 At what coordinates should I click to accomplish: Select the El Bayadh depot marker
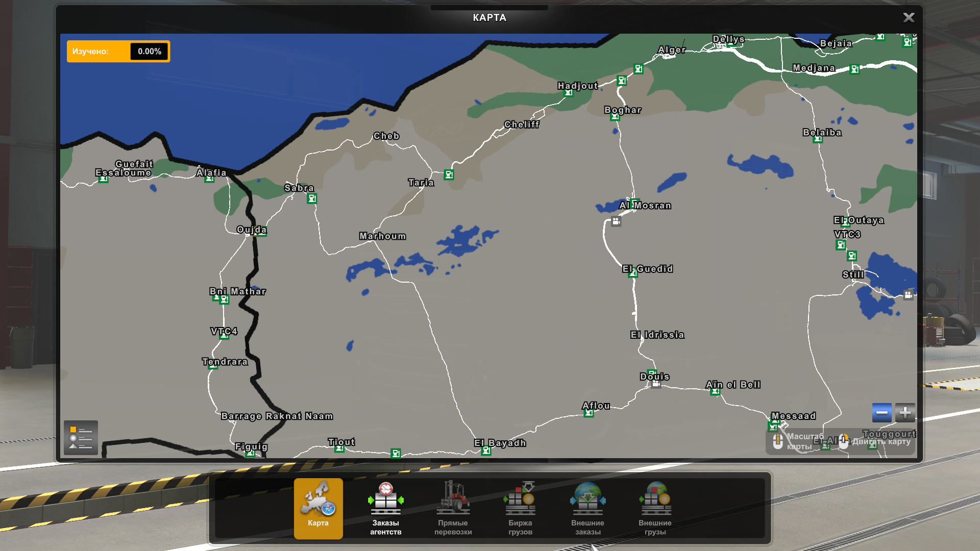coord(486,450)
